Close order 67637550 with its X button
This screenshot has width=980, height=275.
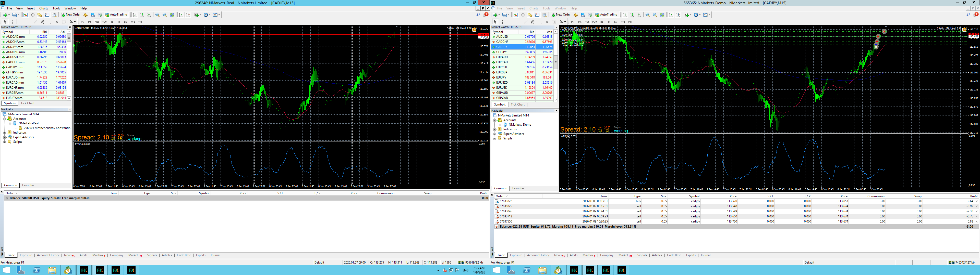pos(977,221)
